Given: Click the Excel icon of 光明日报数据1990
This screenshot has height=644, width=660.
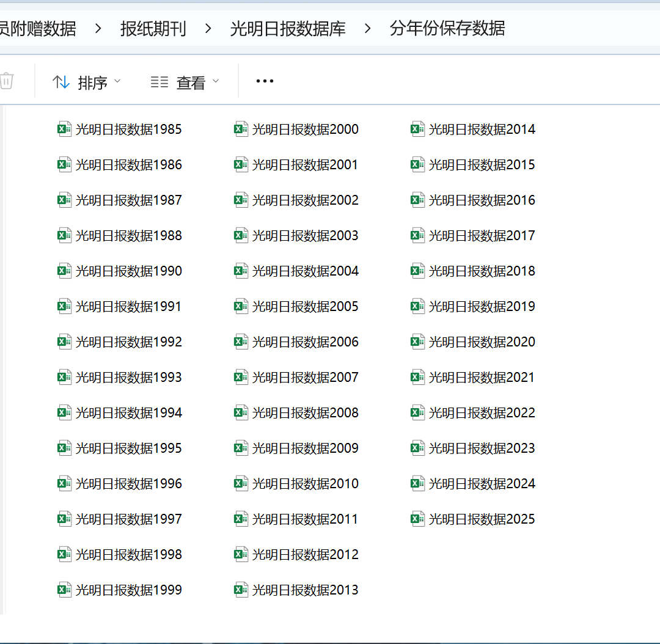Looking at the screenshot, I should click(x=64, y=271).
